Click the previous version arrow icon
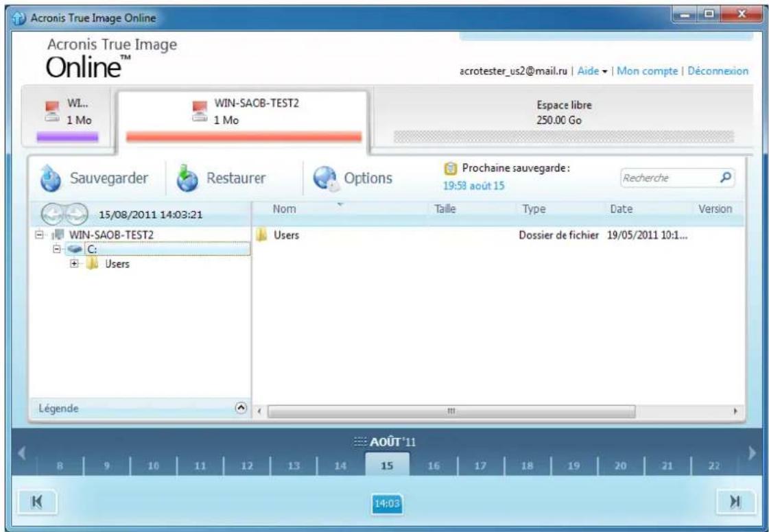Viewport: 769px width, 532px height. tap(53, 215)
